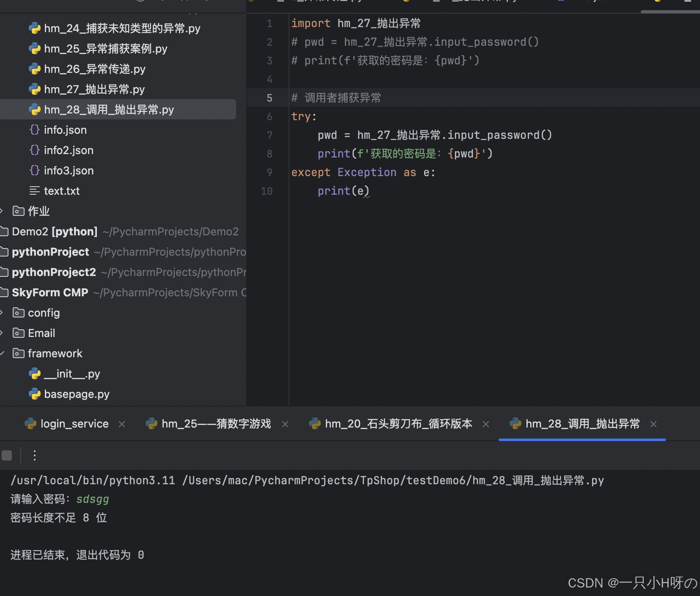Click Python icon of hm_26_异常传递.py
The height and width of the screenshot is (596, 700).
coord(35,69)
